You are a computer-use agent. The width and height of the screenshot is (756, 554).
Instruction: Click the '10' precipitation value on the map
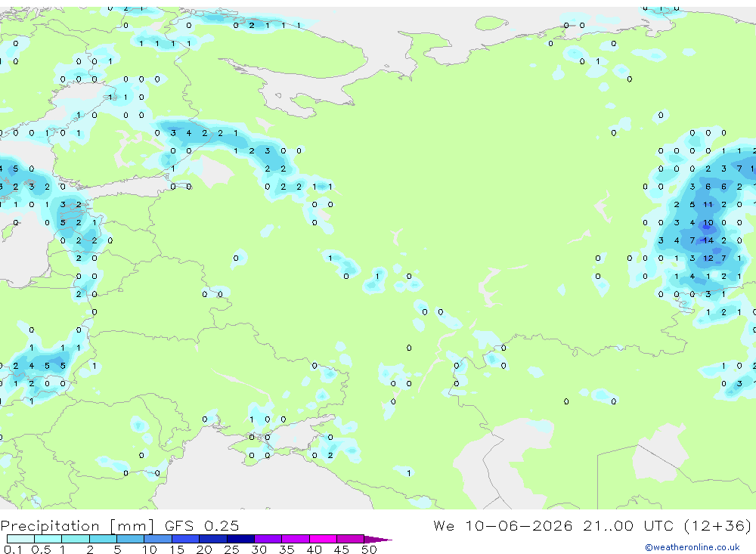(708, 222)
